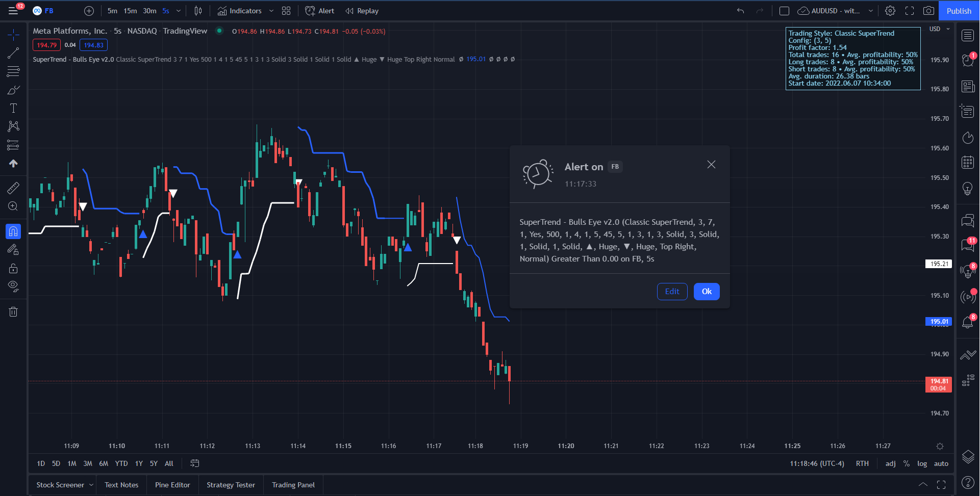Remove all drawings with the trash icon

point(13,311)
